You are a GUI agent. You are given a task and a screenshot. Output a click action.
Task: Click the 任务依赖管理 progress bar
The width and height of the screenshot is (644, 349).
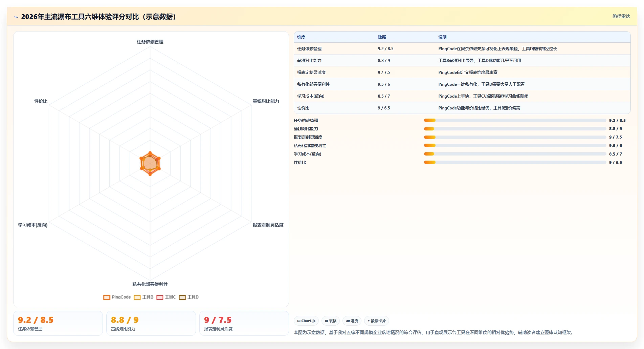pyautogui.click(x=515, y=120)
